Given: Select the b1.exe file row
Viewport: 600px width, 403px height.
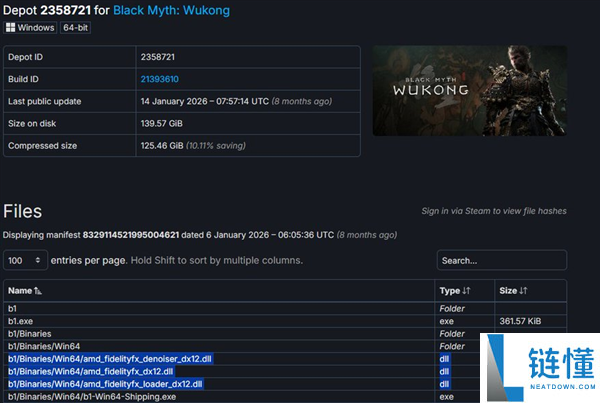Looking at the screenshot, I should coord(285,321).
